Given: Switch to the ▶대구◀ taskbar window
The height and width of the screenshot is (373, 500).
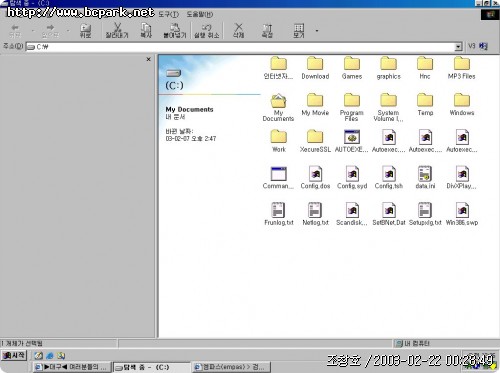Looking at the screenshot, I should click(71, 367).
